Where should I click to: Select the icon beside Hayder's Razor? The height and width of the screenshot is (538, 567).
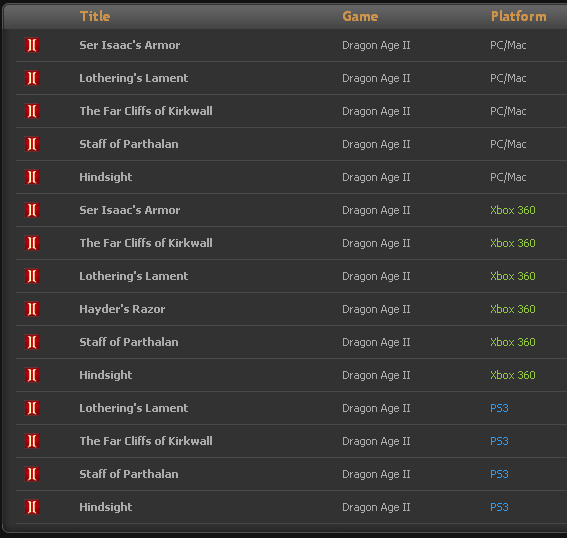32,309
